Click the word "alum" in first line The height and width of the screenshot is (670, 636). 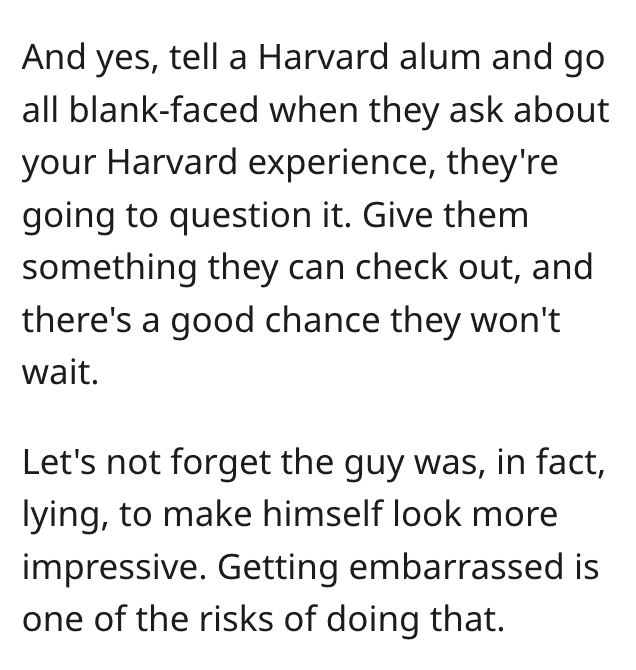pos(440,57)
